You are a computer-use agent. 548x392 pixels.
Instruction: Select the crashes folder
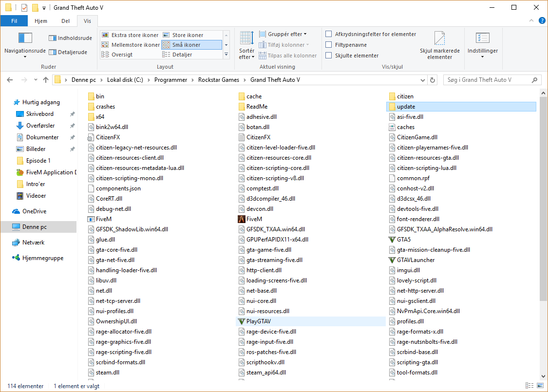tap(101, 107)
